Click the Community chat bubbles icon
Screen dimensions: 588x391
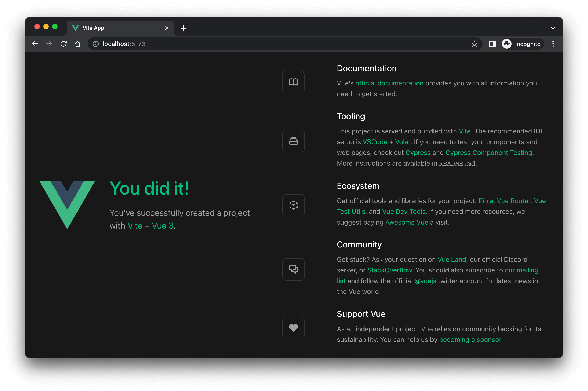293,269
